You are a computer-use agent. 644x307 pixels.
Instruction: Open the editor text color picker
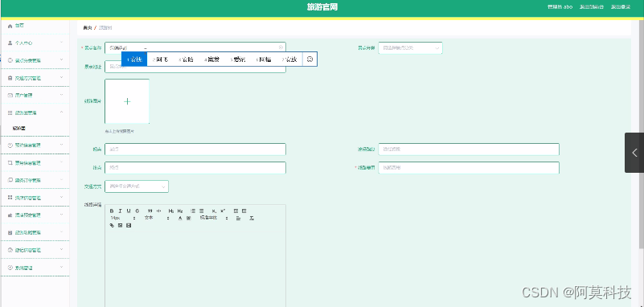[x=180, y=218]
